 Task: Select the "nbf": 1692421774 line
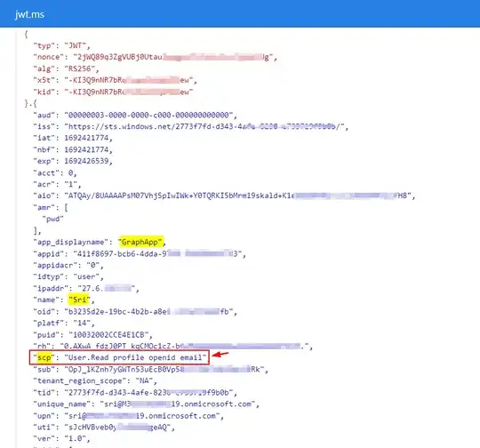(x=73, y=149)
